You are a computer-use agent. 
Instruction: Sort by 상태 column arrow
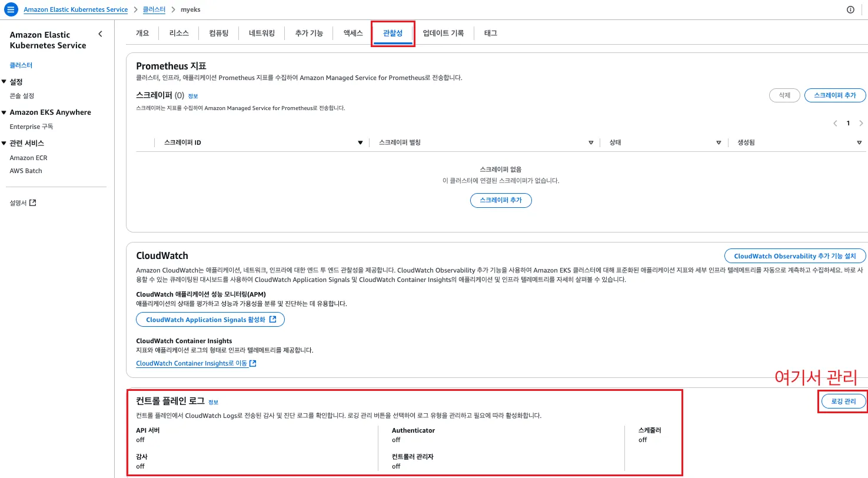[719, 143]
